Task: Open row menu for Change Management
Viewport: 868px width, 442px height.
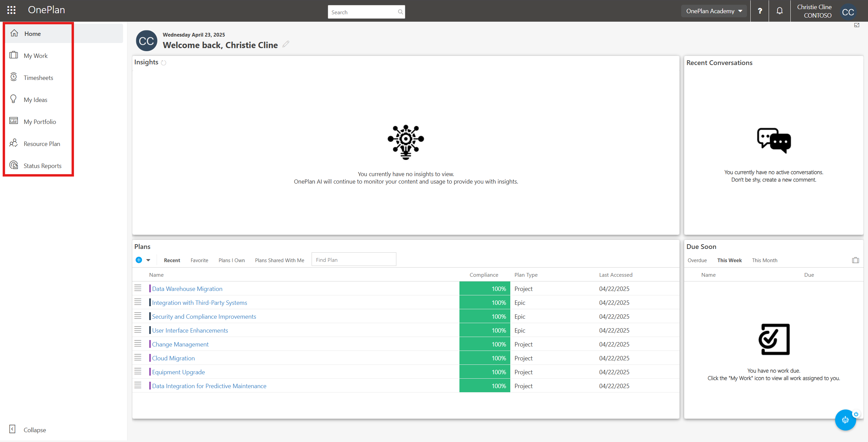Action: (138, 344)
